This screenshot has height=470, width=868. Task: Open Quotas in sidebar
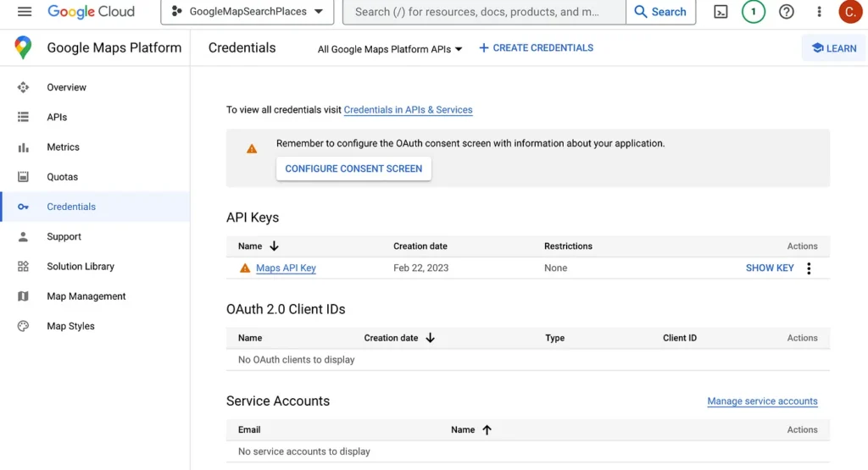[x=62, y=177]
